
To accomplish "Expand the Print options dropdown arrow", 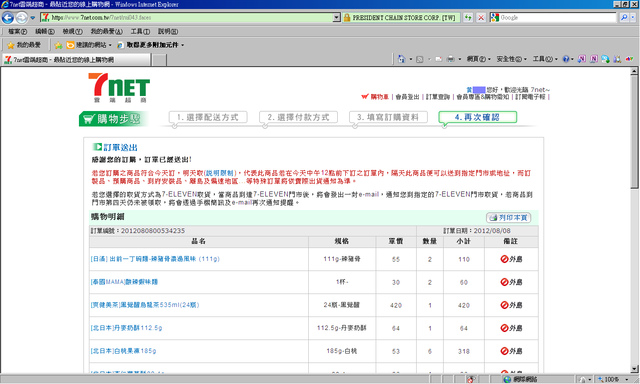I will tap(460, 59).
